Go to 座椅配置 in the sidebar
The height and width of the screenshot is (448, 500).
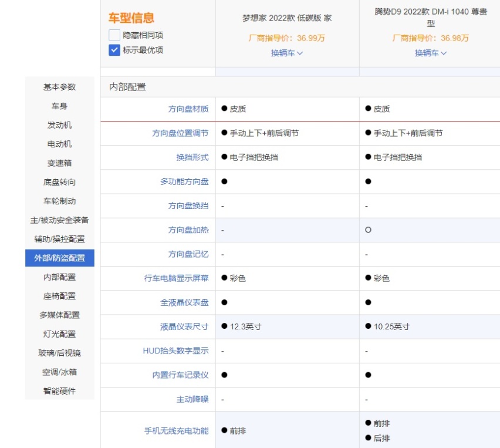60,296
